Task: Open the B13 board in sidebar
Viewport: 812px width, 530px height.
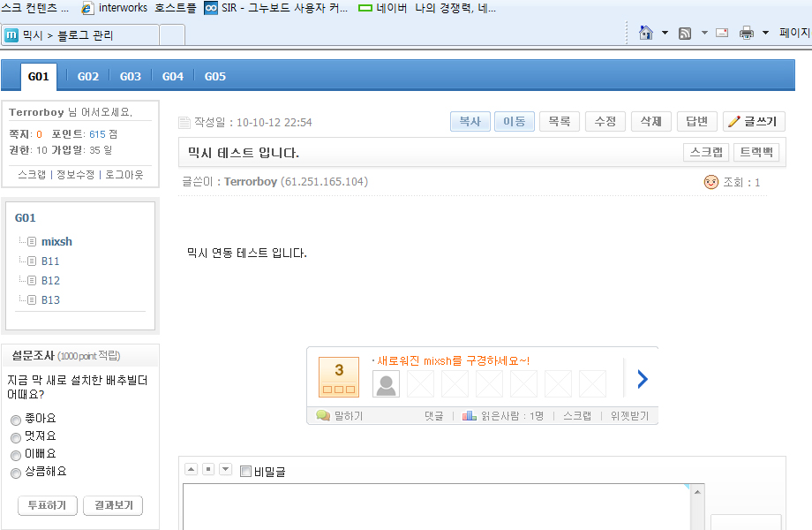Action: click(x=51, y=300)
